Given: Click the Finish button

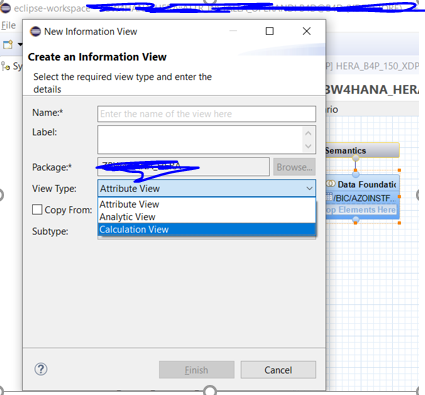Looking at the screenshot, I should [x=196, y=370].
